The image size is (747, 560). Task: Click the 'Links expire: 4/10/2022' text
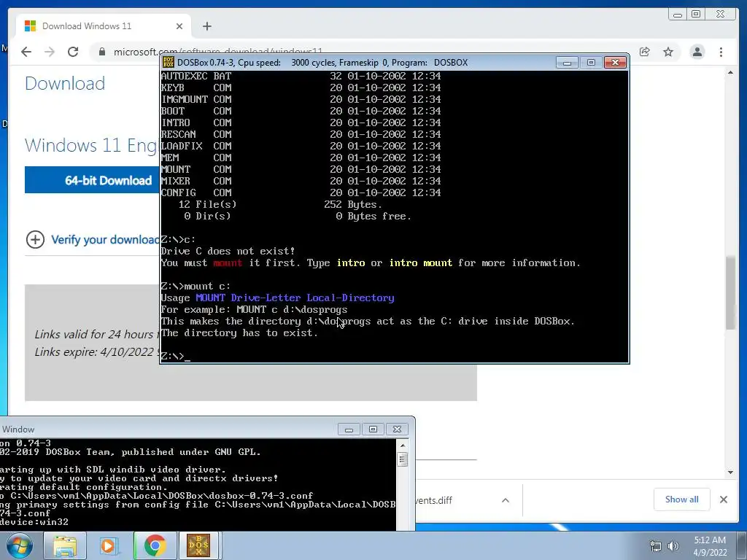97,352
